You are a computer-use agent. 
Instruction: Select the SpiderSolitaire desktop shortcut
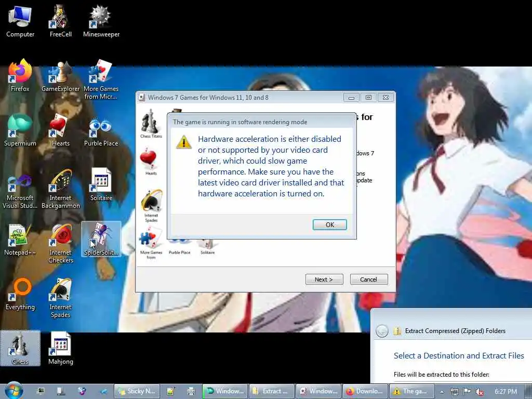tap(101, 240)
